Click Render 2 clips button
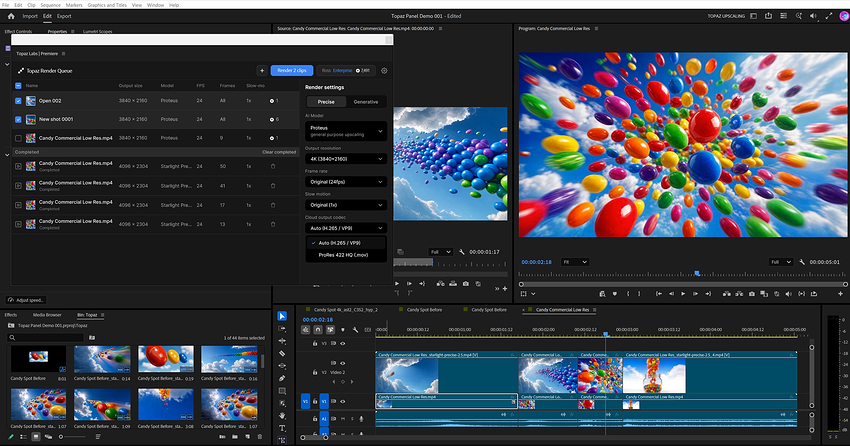This screenshot has width=850, height=446. pos(292,70)
